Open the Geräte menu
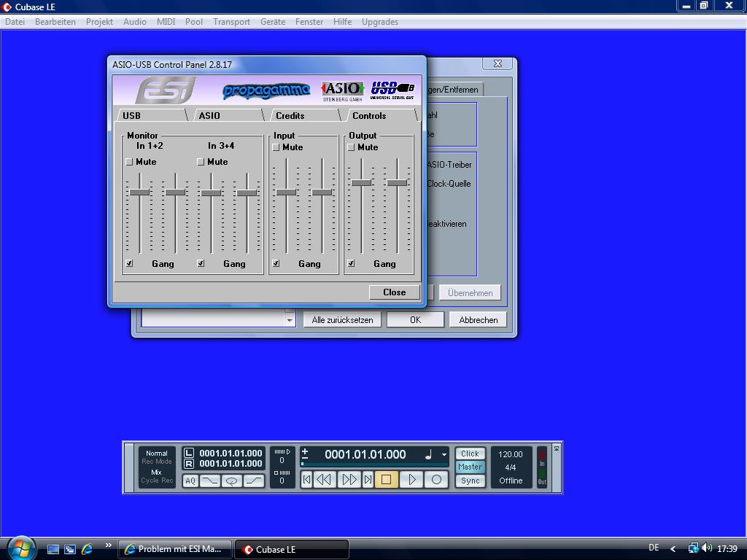Screen dimensions: 747x560 (x=273, y=22)
